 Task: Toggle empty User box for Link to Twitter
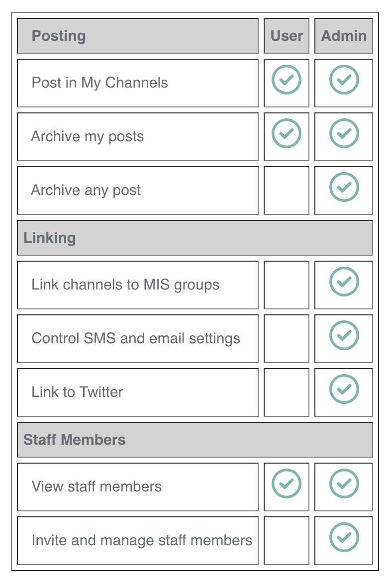tap(287, 392)
